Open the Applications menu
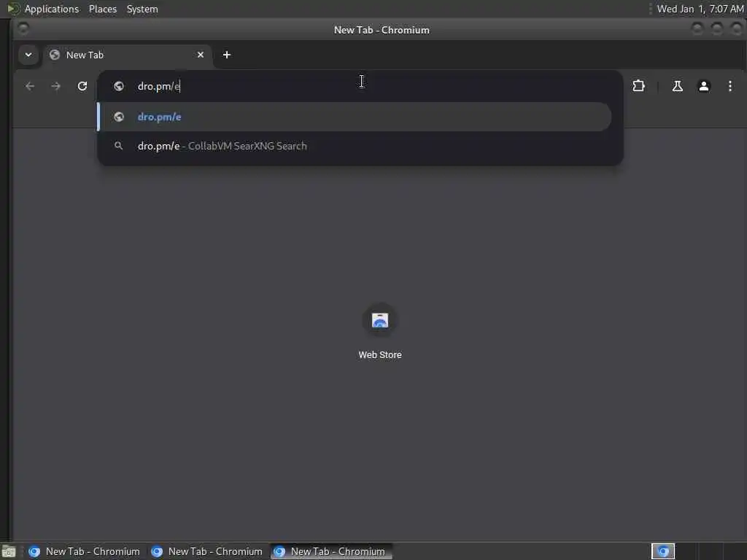Screen dimensions: 747x560 pyautogui.click(x=52, y=9)
